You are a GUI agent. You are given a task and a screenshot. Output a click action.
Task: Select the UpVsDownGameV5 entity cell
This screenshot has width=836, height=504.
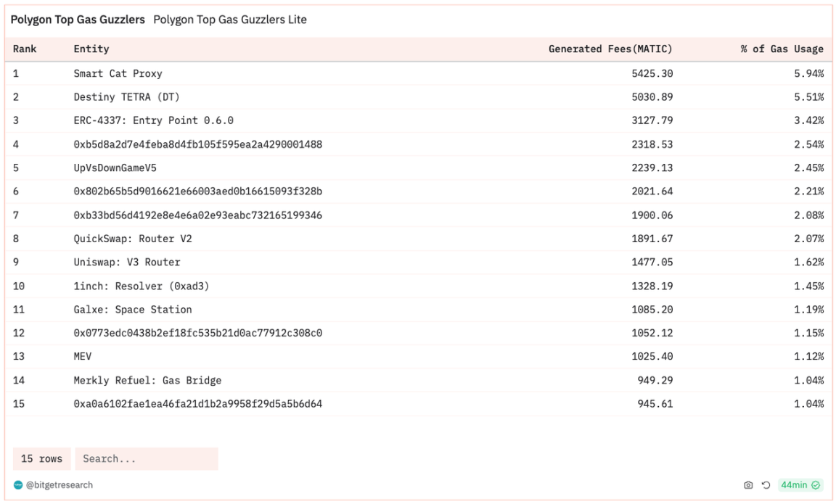[x=115, y=168]
